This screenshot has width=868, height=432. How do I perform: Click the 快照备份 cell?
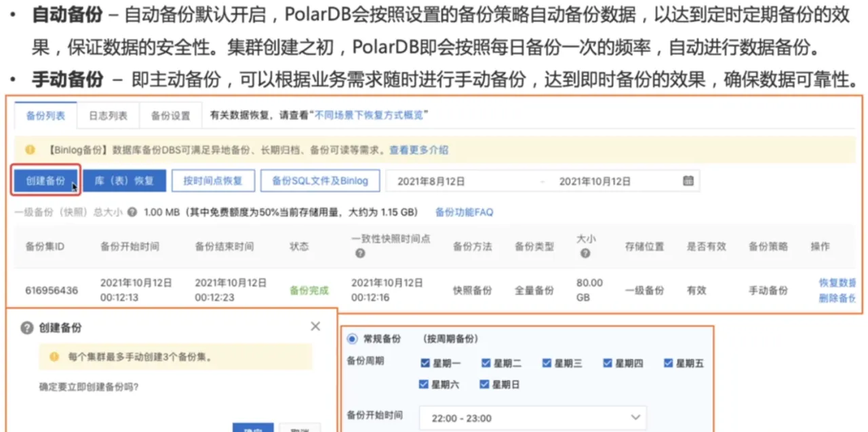click(x=473, y=290)
